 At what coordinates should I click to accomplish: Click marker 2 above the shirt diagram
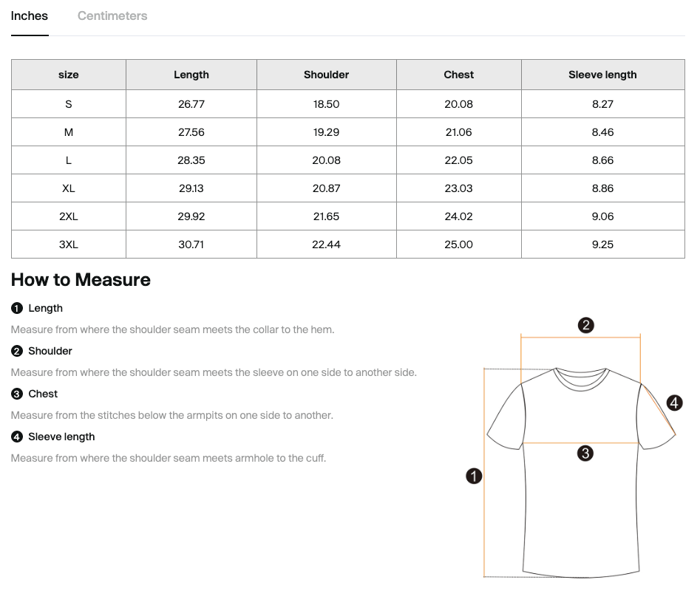point(585,325)
